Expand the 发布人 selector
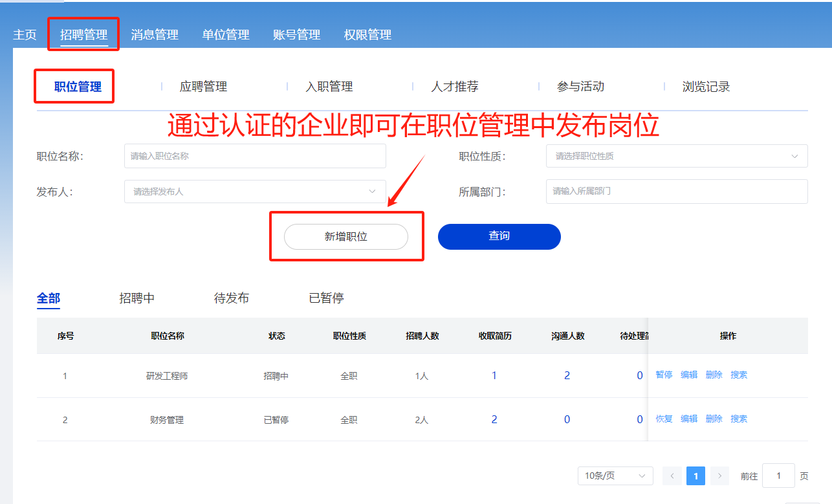Image resolution: width=832 pixels, height=504 pixels. coord(254,192)
